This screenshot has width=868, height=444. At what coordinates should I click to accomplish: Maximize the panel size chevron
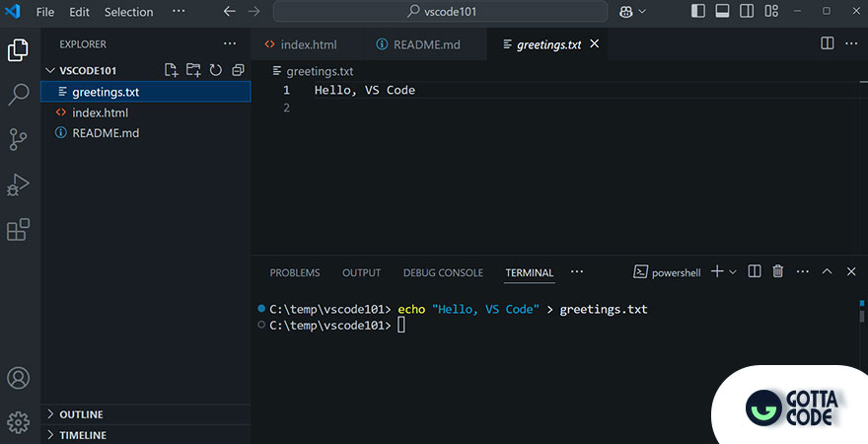click(827, 271)
